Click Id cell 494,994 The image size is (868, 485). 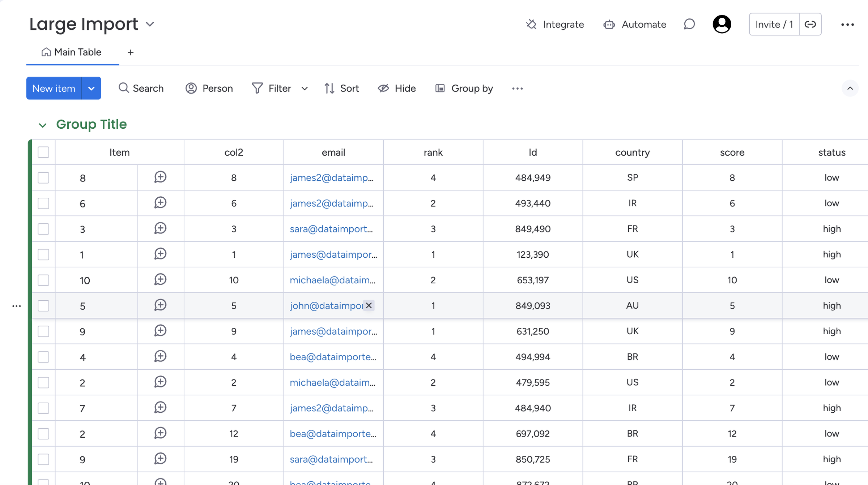pyautogui.click(x=533, y=357)
